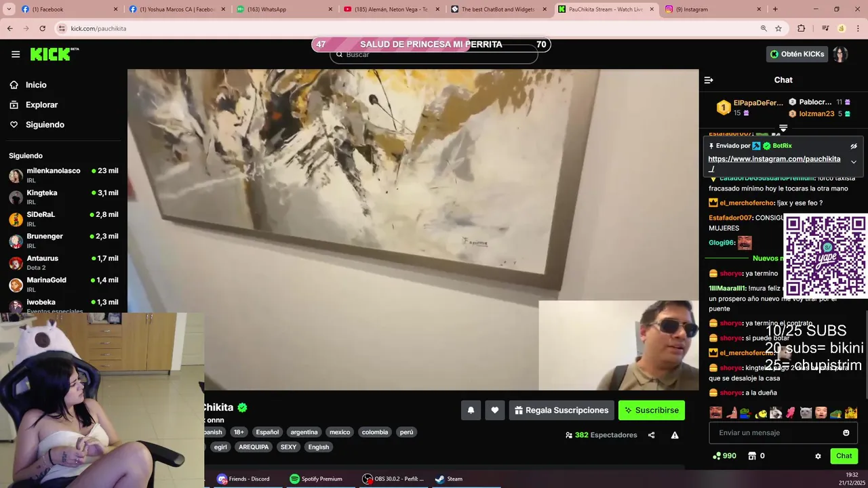This screenshot has width=868, height=488.
Task: Insert the Pepe frog rose emote
Action: pyautogui.click(x=746, y=412)
